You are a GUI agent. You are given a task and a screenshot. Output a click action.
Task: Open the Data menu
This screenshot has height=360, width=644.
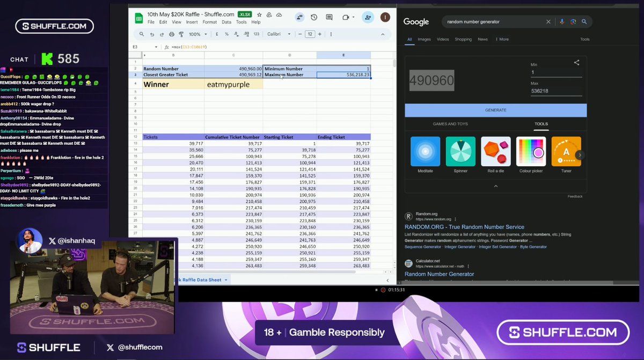(x=226, y=22)
